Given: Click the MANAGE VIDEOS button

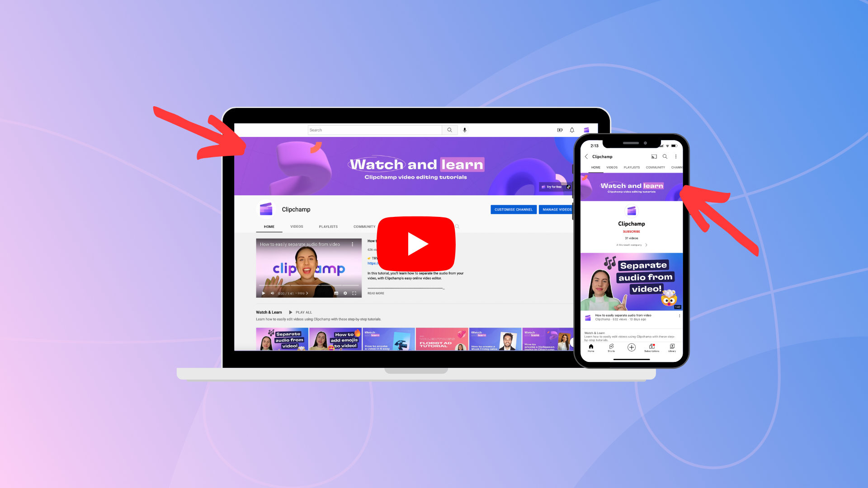Looking at the screenshot, I should [x=557, y=209].
